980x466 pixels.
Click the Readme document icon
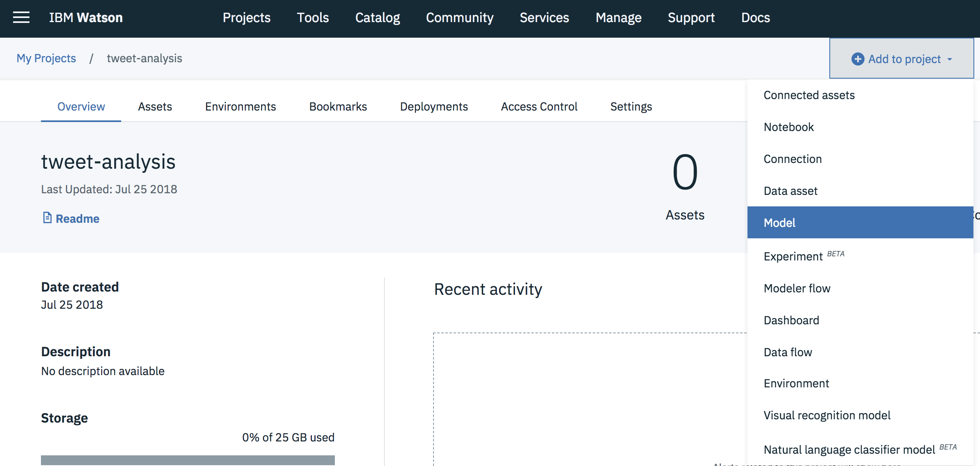coord(47,218)
